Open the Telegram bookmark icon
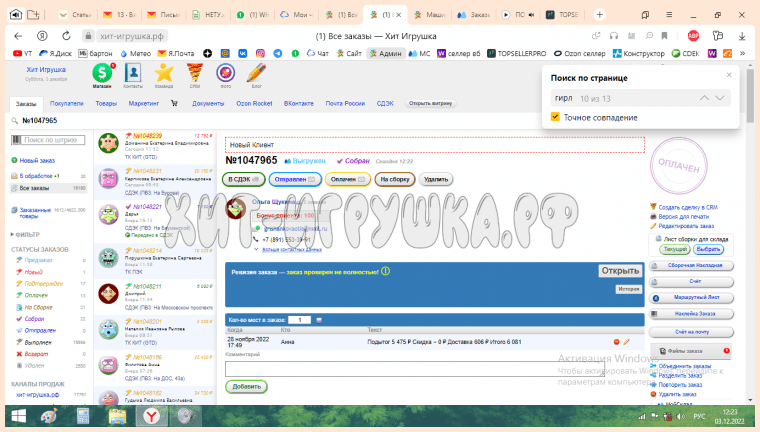The image size is (760, 432). pos(278,53)
